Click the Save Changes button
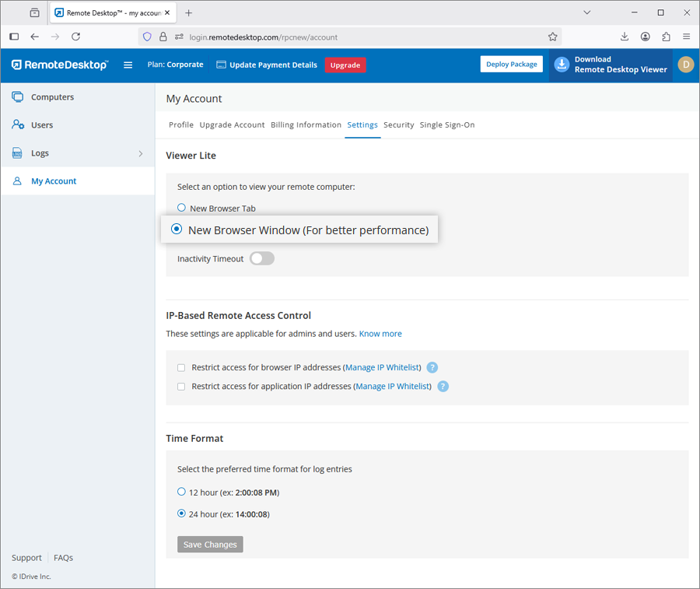The image size is (700, 589). 210,545
